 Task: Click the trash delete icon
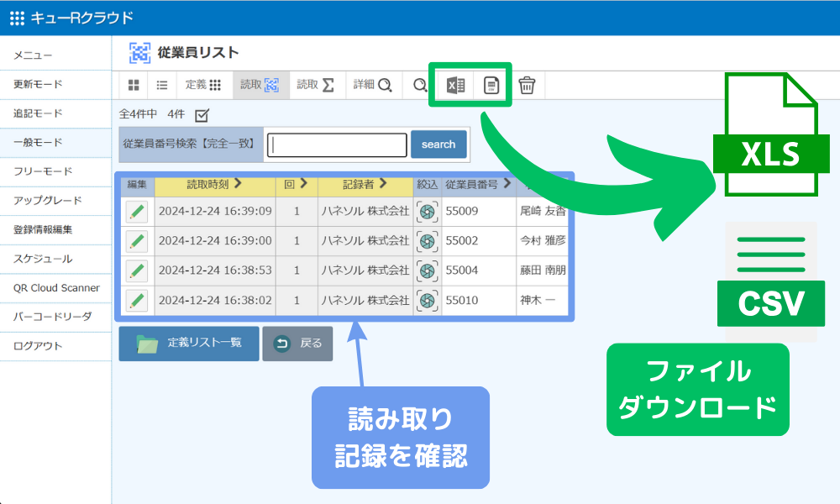[527, 85]
